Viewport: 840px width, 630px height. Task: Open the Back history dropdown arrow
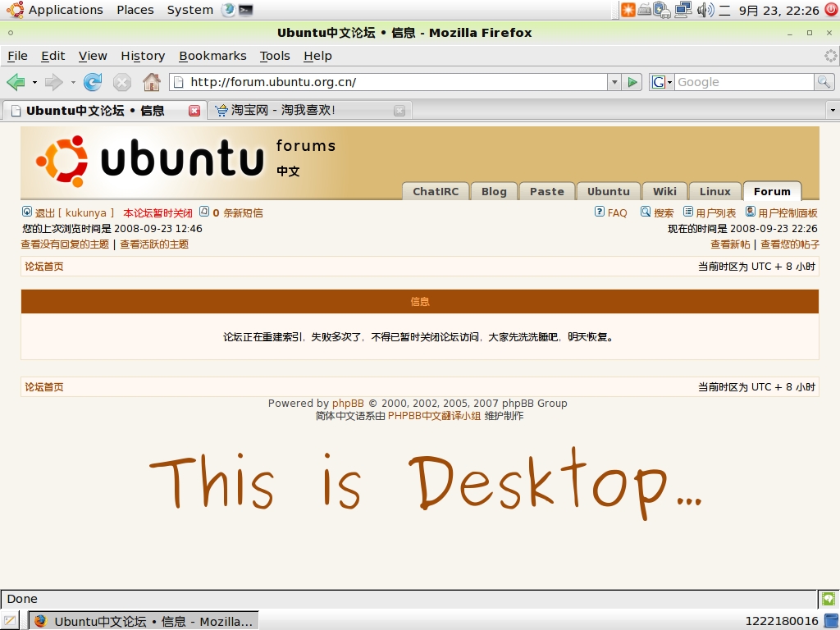point(34,83)
